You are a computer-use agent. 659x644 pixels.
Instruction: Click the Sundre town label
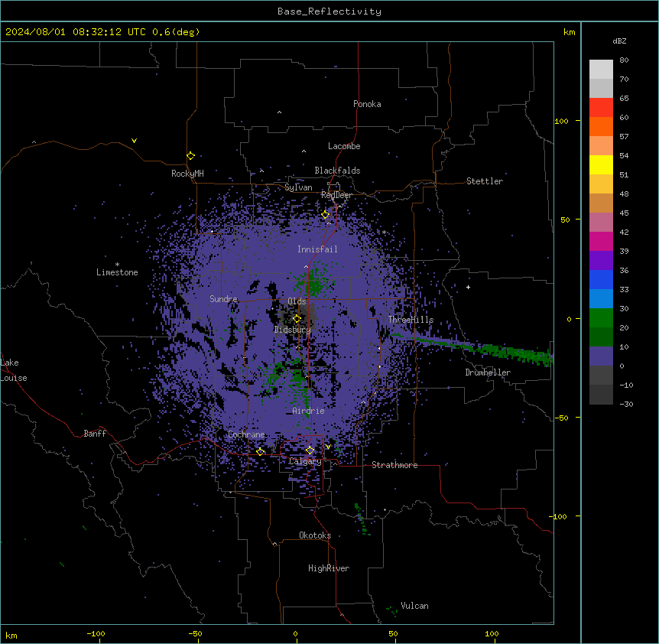[x=223, y=299]
